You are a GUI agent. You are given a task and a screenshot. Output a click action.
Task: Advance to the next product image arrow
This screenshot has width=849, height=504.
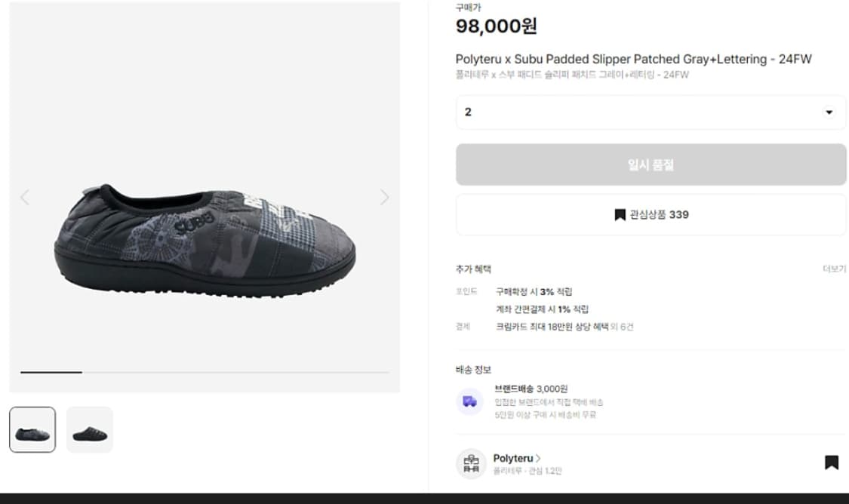pos(384,198)
